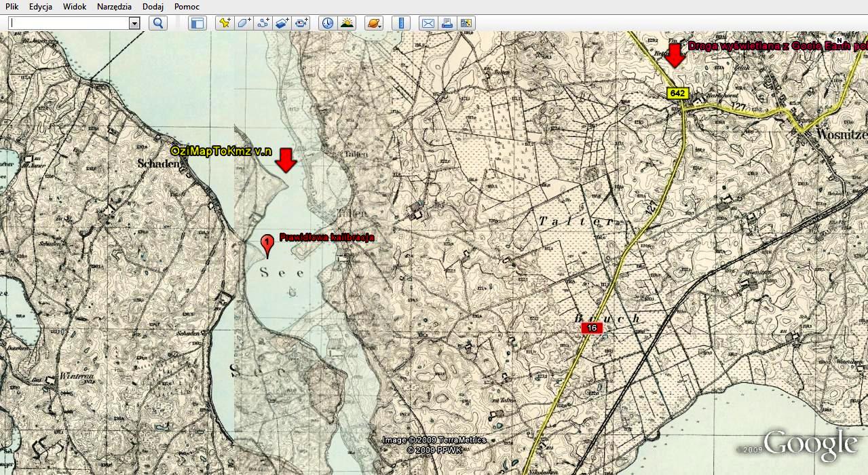868x475 pixels.
Task: Open the Dodaj menu
Action: (x=153, y=6)
